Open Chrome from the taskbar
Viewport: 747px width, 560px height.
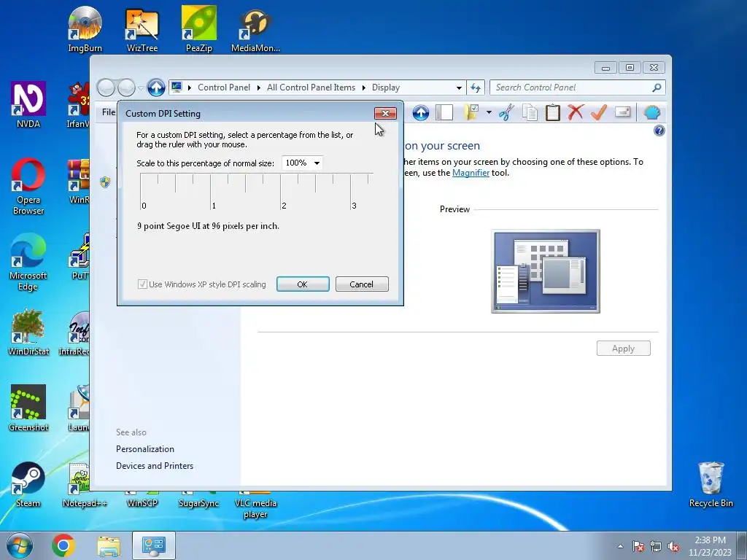[x=63, y=545]
